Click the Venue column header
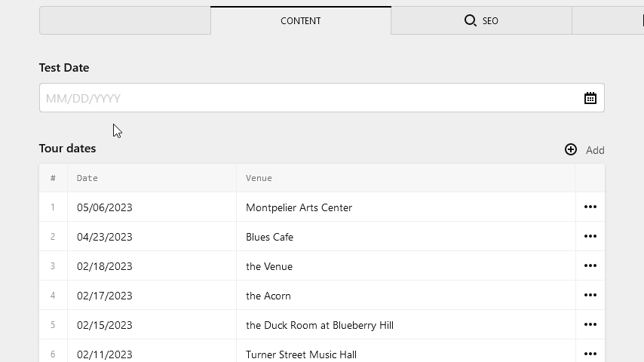 (259, 178)
